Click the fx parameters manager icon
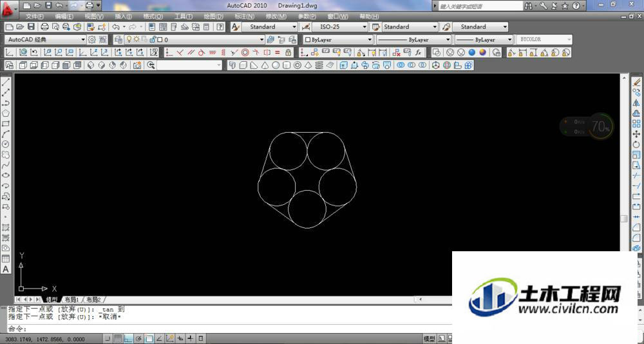The height and width of the screenshot is (344, 644). [418, 52]
